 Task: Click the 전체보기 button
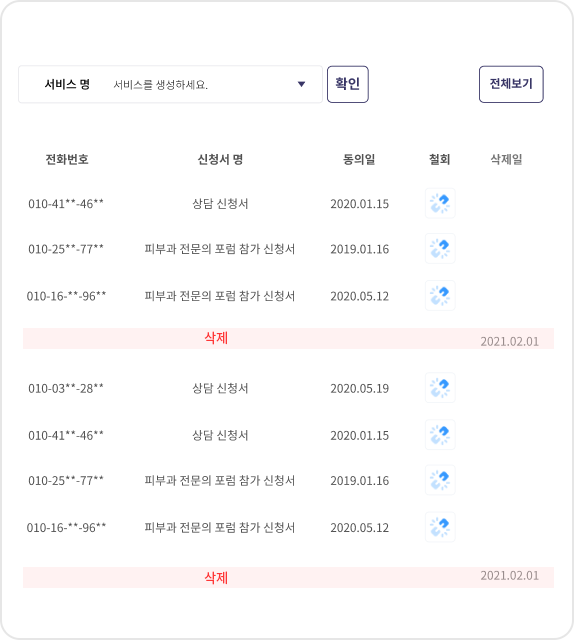pos(511,84)
